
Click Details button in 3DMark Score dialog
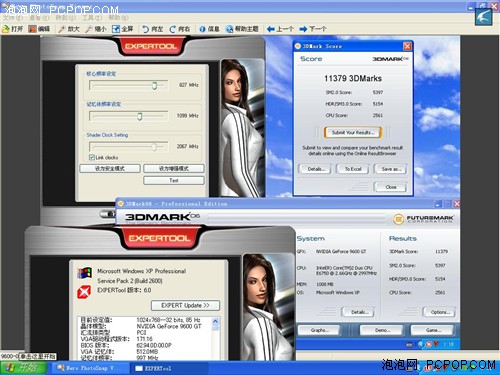click(315, 169)
